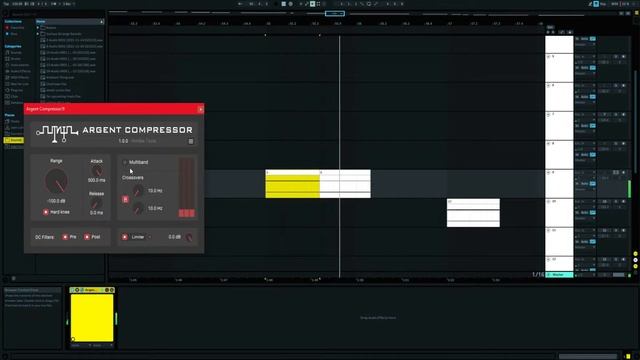Select MIDI Effects category in browser
This screenshot has height=360, width=640.
[20, 77]
